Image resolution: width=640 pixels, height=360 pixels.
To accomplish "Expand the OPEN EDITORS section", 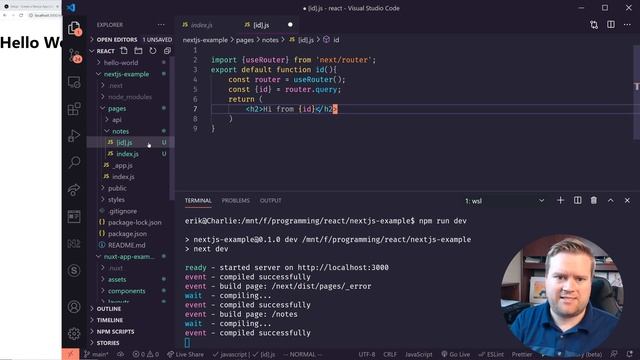I will [131, 40].
